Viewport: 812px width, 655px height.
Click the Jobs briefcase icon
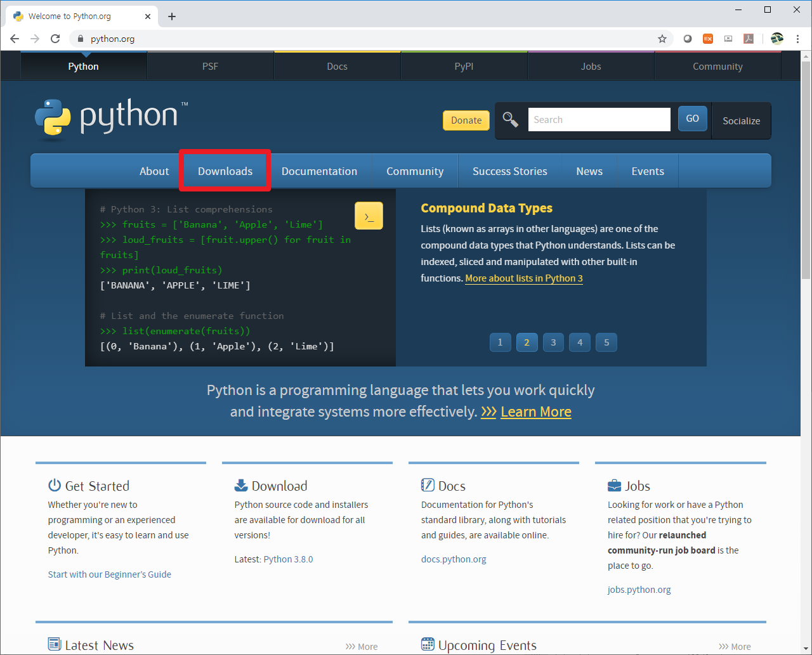pyautogui.click(x=614, y=486)
